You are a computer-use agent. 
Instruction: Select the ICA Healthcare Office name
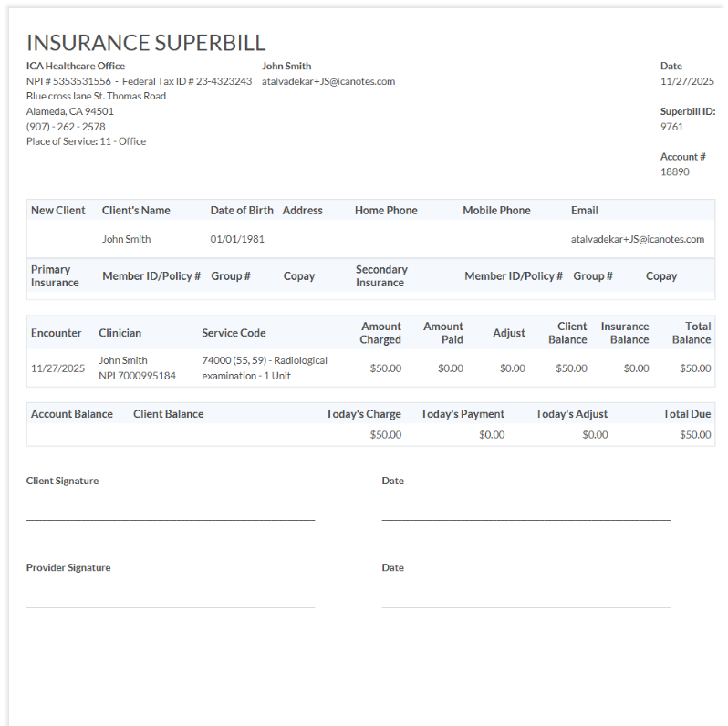[76, 66]
